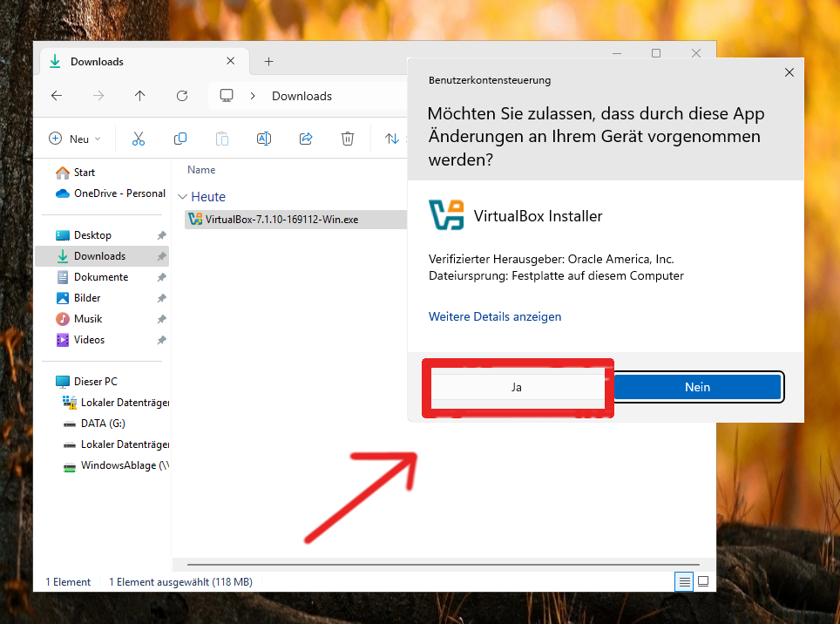This screenshot has height=624, width=840.
Task: Click pin icon next to Musik
Action: click(x=161, y=319)
